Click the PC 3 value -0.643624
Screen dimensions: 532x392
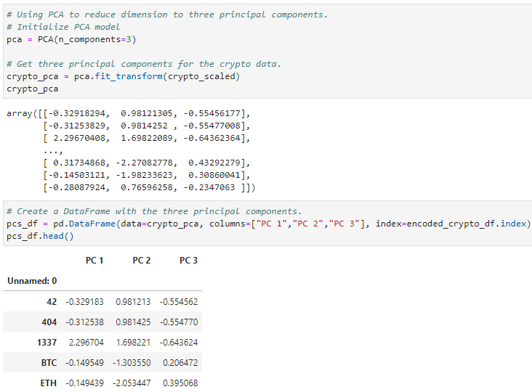[179, 342]
